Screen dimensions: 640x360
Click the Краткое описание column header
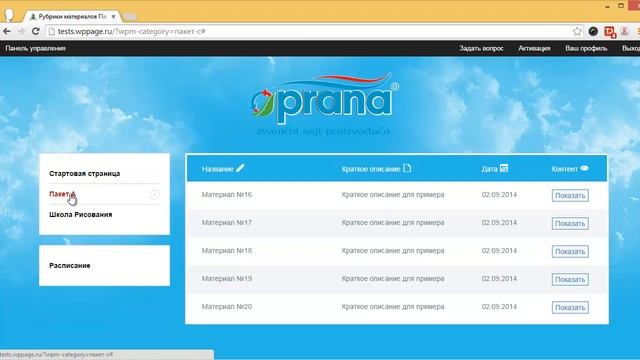(x=371, y=169)
